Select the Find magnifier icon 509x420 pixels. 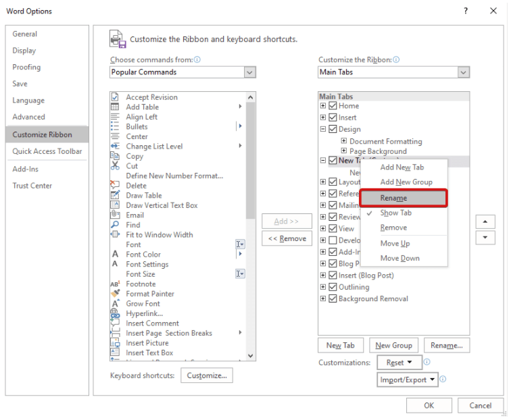click(115, 225)
